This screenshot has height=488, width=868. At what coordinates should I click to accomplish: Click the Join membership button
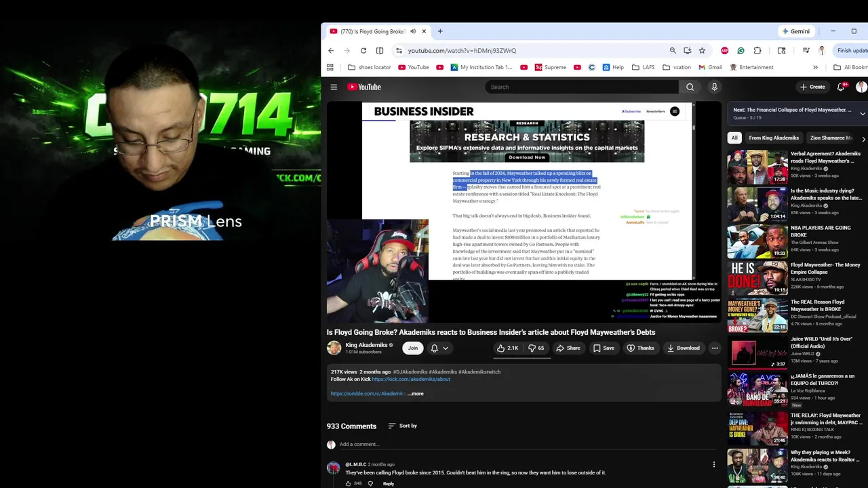click(413, 348)
